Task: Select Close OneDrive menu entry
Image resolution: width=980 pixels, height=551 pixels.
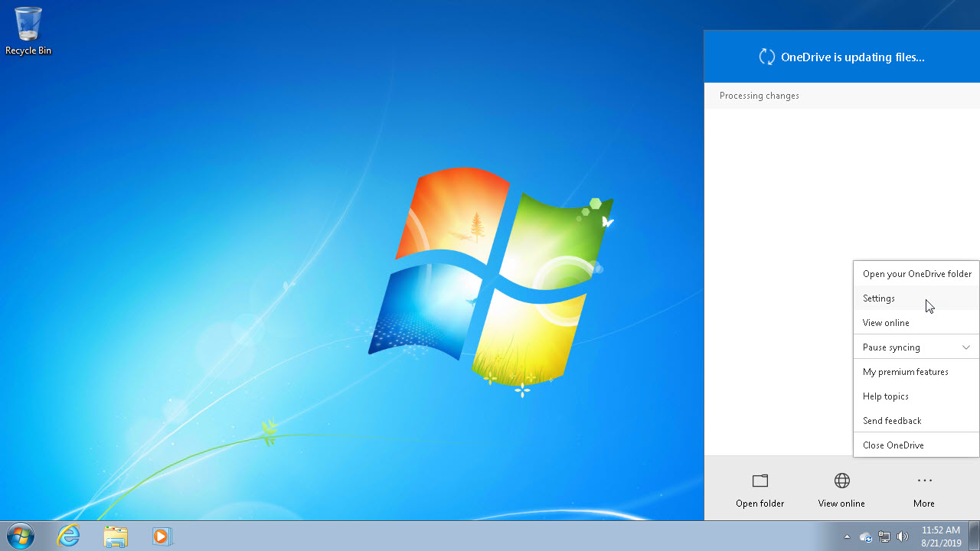Action: [916, 445]
